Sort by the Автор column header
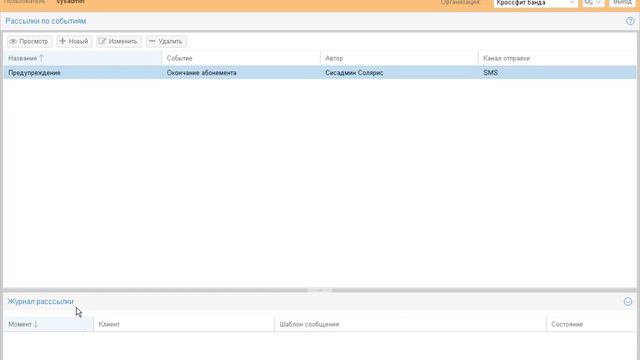The image size is (640, 360). coord(399,58)
